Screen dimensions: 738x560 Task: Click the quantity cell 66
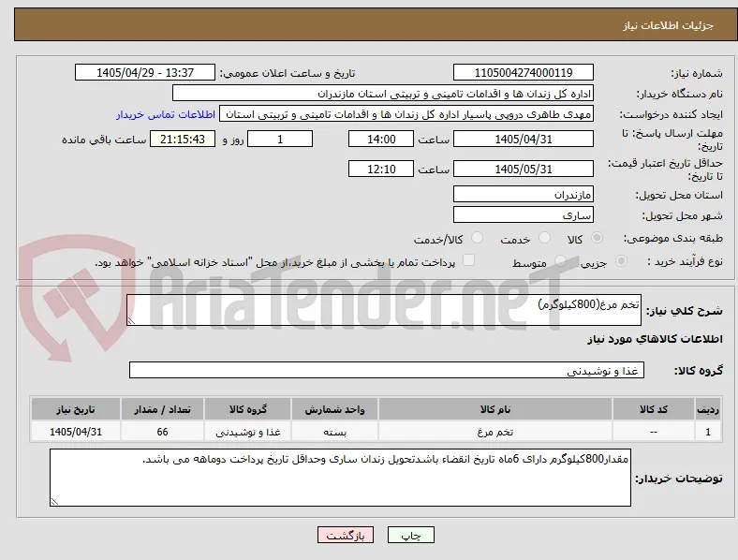click(162, 432)
